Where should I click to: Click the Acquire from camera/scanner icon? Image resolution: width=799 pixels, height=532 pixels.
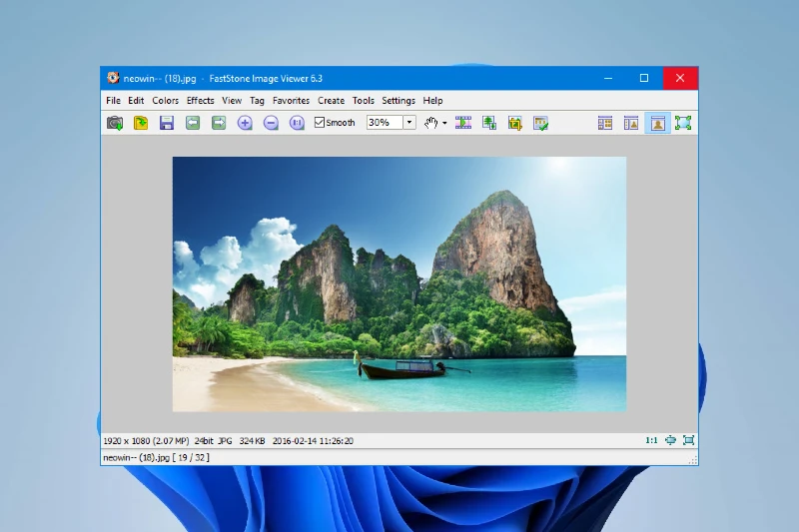[x=115, y=123]
